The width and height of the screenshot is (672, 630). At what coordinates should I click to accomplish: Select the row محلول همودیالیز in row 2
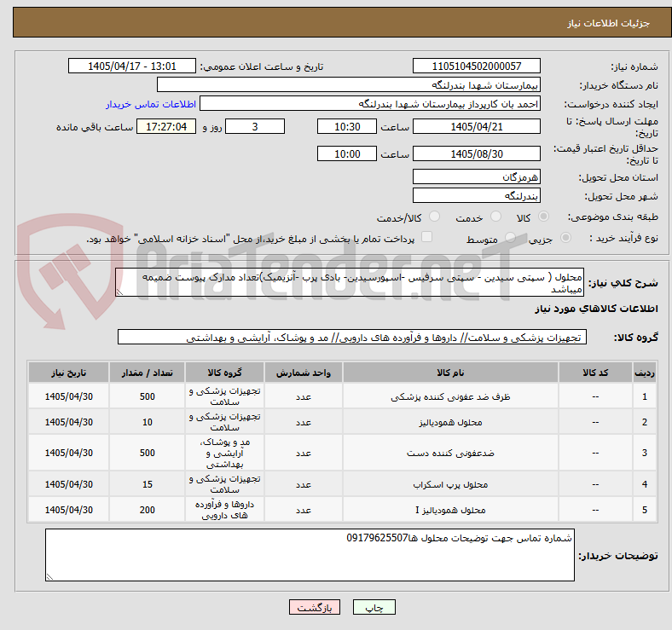click(343, 422)
